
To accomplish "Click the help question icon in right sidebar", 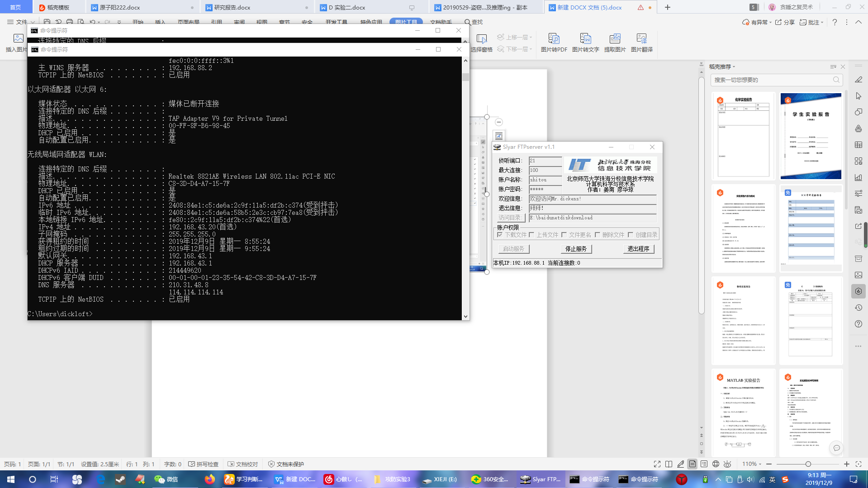I will (859, 324).
